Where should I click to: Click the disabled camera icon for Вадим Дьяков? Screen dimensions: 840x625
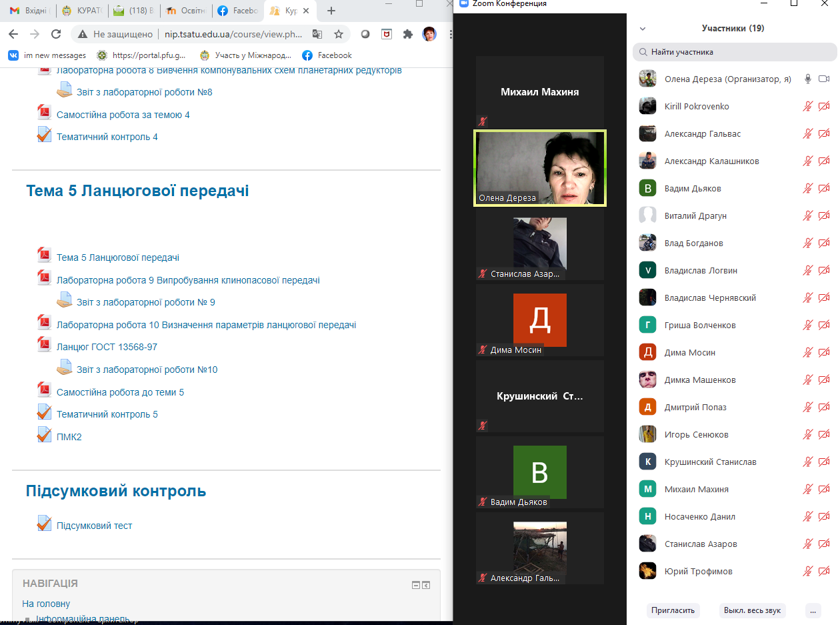[824, 189]
